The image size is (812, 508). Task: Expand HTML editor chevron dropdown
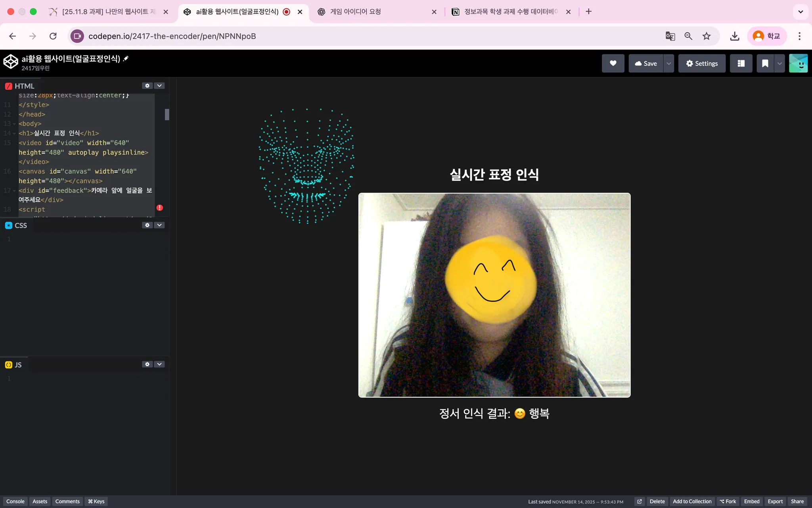click(159, 86)
